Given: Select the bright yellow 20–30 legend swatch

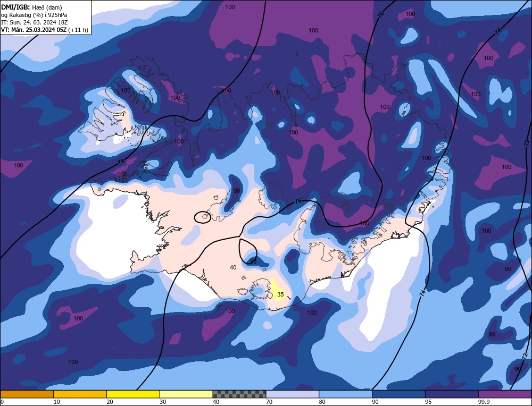Looking at the screenshot, I should pyautogui.click(x=133, y=394).
